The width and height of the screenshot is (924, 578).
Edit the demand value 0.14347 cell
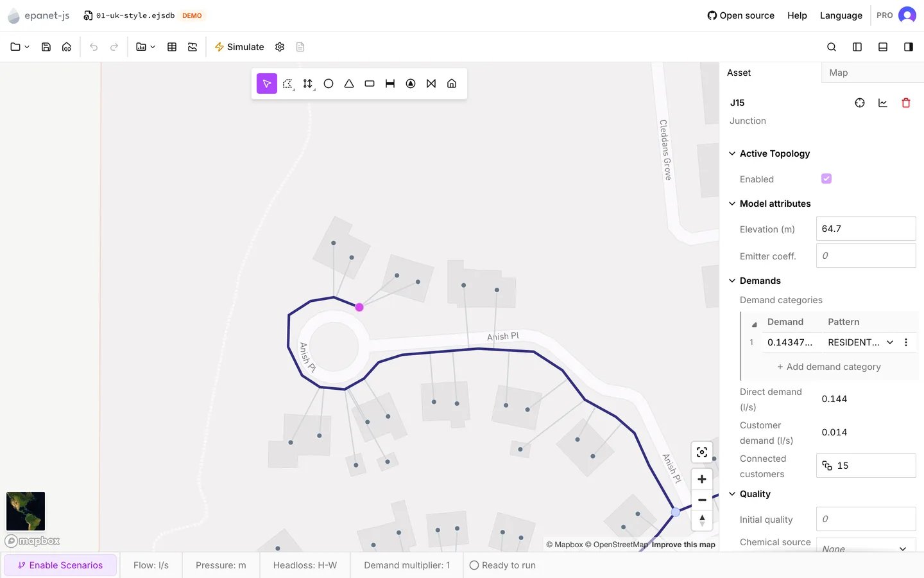[792, 342]
